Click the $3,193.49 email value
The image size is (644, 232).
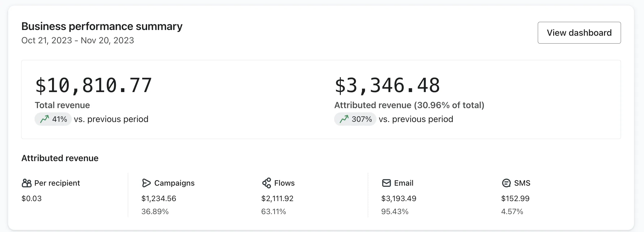[399, 198]
